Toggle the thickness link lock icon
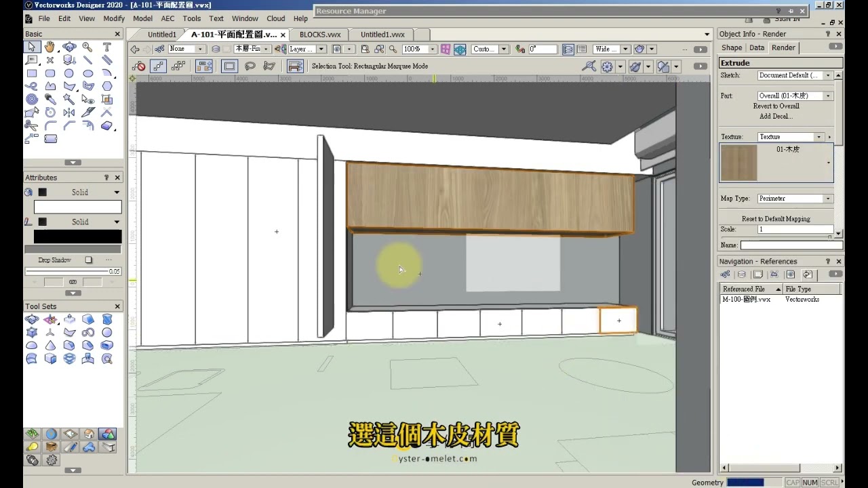The height and width of the screenshot is (488, 868). click(73, 282)
